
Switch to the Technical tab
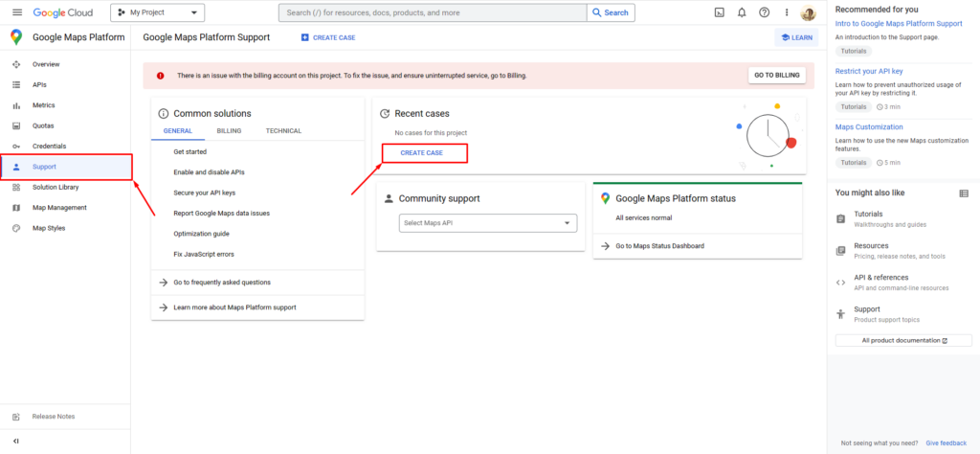pos(283,131)
